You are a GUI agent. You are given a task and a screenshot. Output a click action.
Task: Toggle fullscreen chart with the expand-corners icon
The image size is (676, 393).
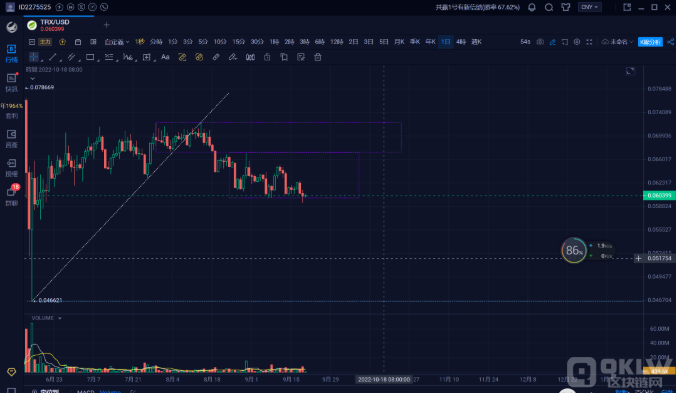click(589, 42)
